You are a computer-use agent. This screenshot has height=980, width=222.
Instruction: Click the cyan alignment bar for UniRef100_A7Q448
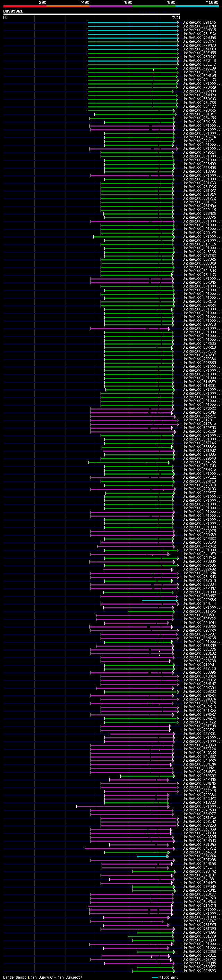133,60
